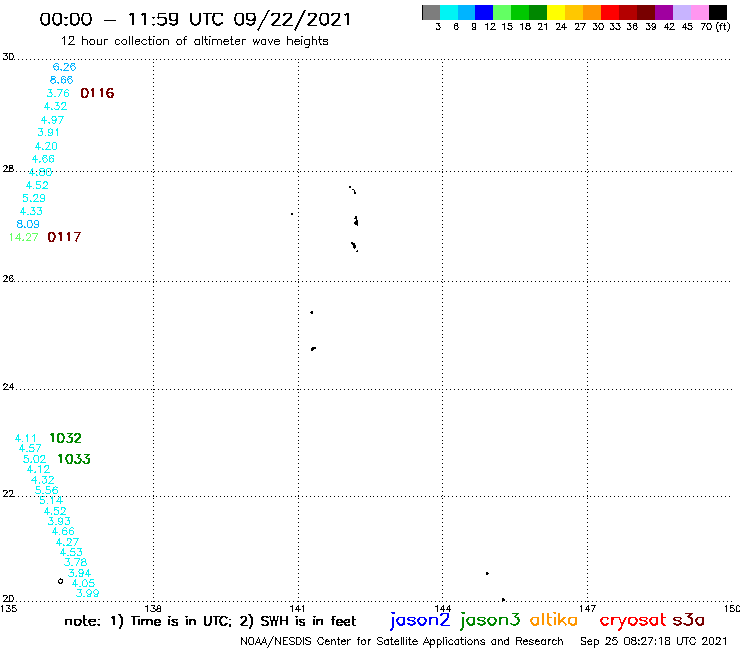This screenshot has height=650, width=740.
Task: Select the black swatch ending the color scale
Action: (x=717, y=12)
